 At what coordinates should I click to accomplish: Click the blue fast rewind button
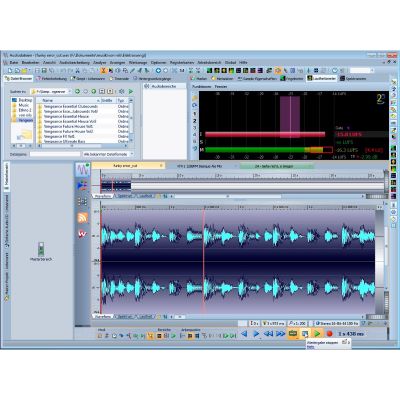point(268,333)
